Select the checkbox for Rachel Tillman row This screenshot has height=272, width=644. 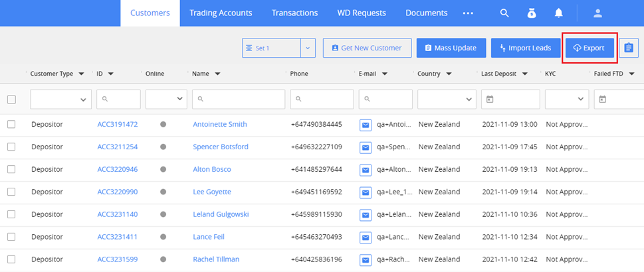[x=11, y=259]
